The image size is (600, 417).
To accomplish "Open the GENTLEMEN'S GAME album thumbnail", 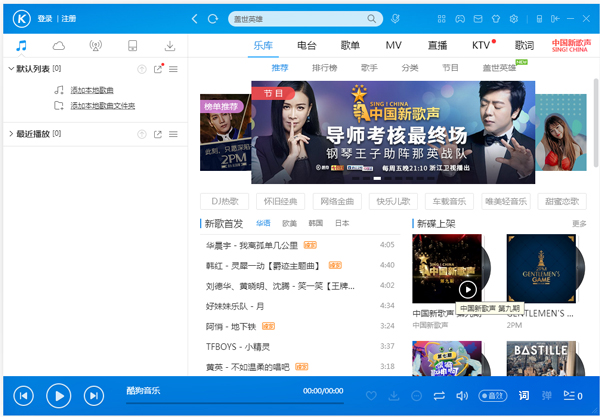I will (x=541, y=268).
